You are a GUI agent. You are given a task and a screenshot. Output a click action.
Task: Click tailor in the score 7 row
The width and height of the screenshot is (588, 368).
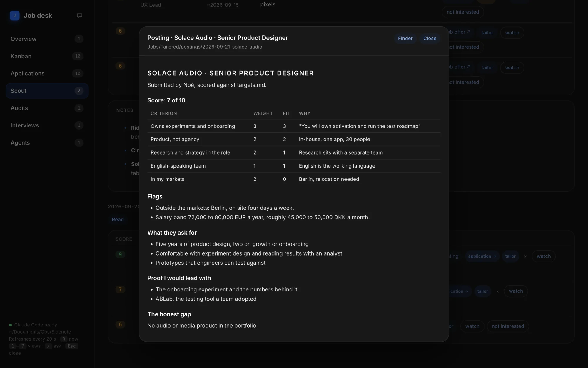pyautogui.click(x=482, y=291)
